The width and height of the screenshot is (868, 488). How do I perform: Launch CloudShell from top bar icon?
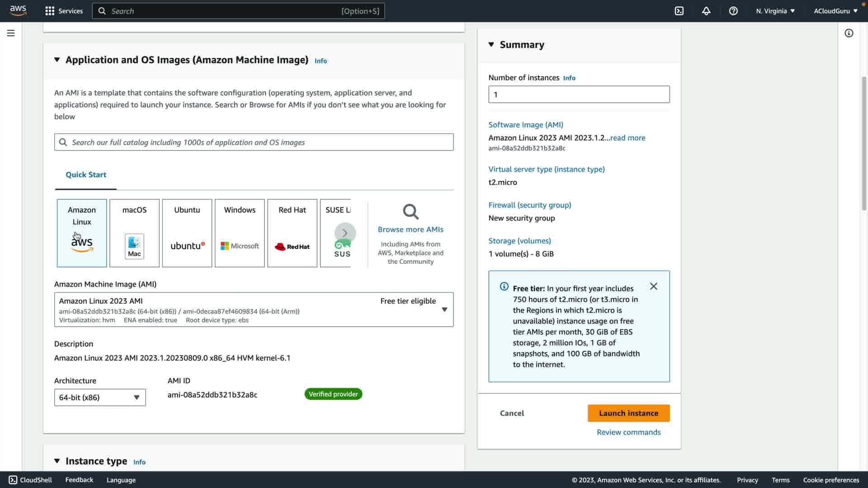pyautogui.click(x=679, y=11)
